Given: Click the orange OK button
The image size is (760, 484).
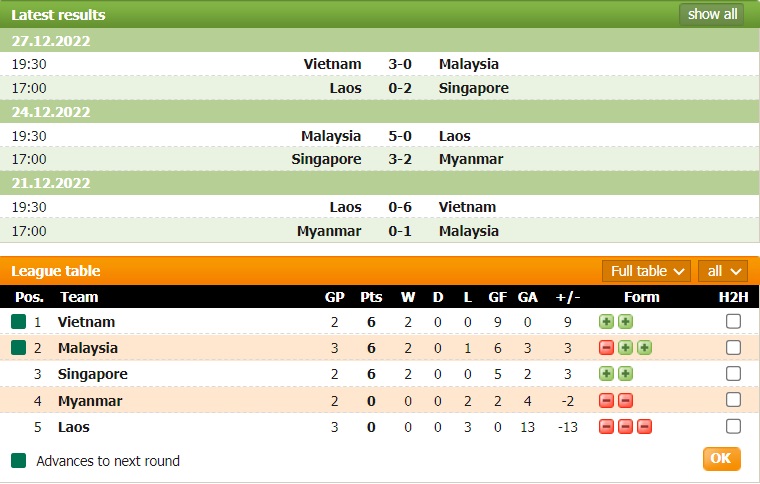Looking at the screenshot, I should click(721, 459).
